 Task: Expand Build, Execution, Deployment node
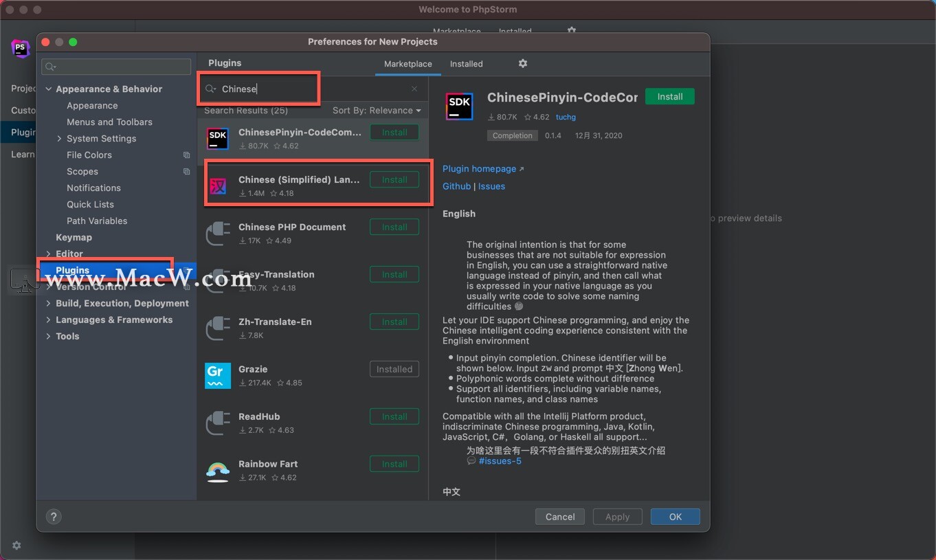pos(48,304)
